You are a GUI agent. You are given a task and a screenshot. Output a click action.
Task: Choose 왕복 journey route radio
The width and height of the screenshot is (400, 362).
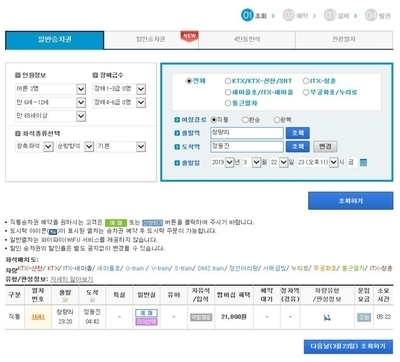[277, 120]
